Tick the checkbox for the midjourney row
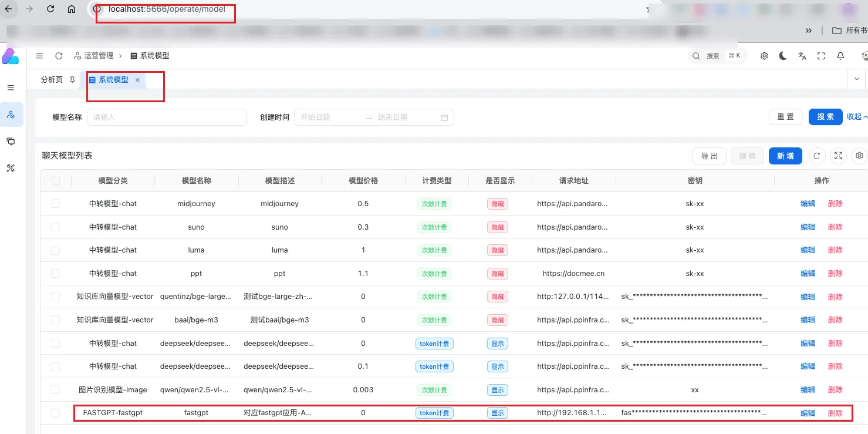868x434 pixels. 55,204
